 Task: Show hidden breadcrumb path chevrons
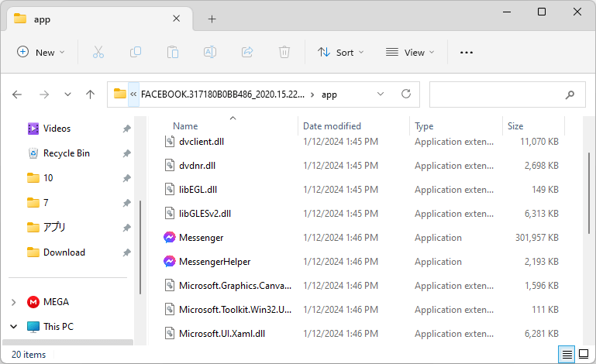pos(133,94)
